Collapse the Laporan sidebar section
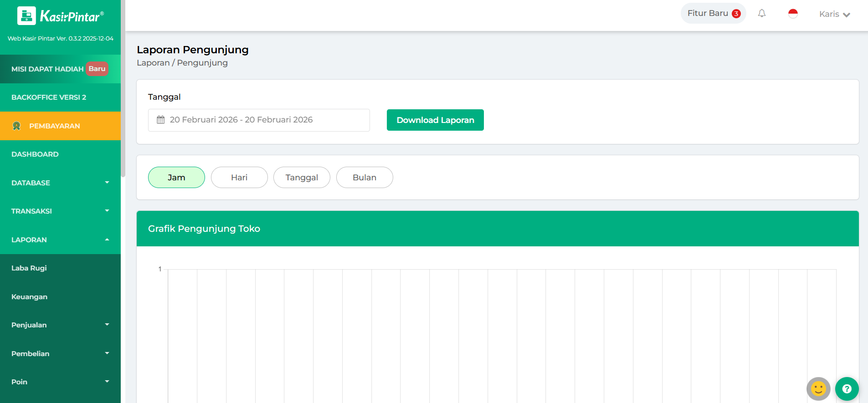 click(x=60, y=240)
